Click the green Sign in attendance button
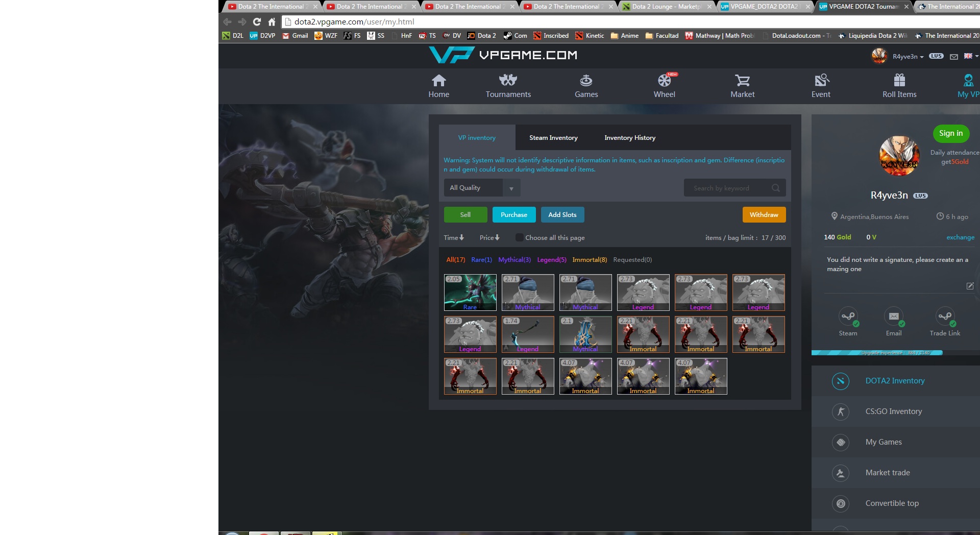The height and width of the screenshot is (535, 980). coord(951,133)
